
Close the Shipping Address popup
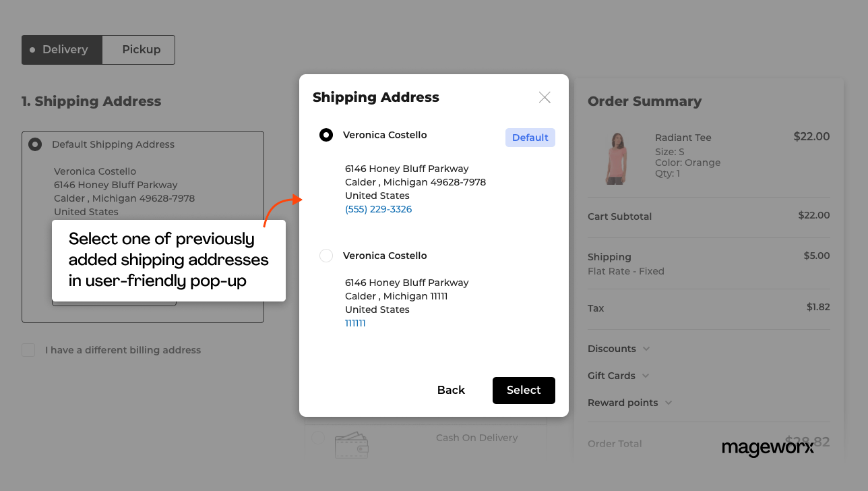(545, 97)
